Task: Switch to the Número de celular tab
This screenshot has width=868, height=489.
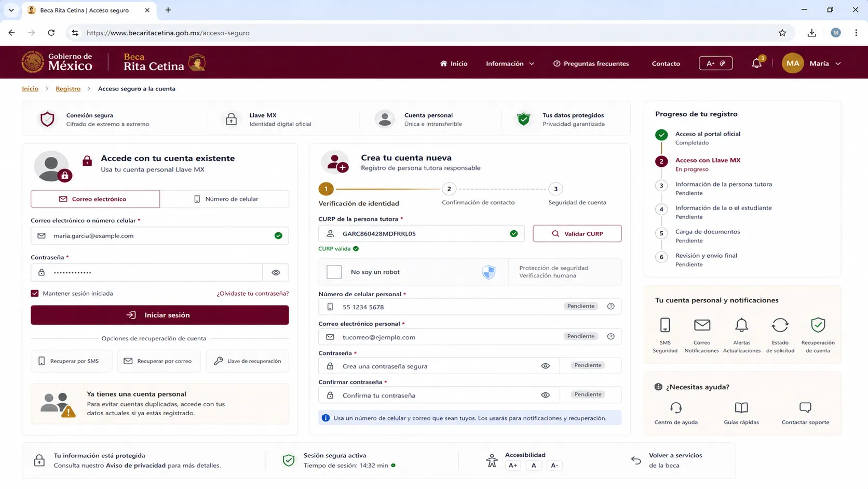Action: pos(225,199)
